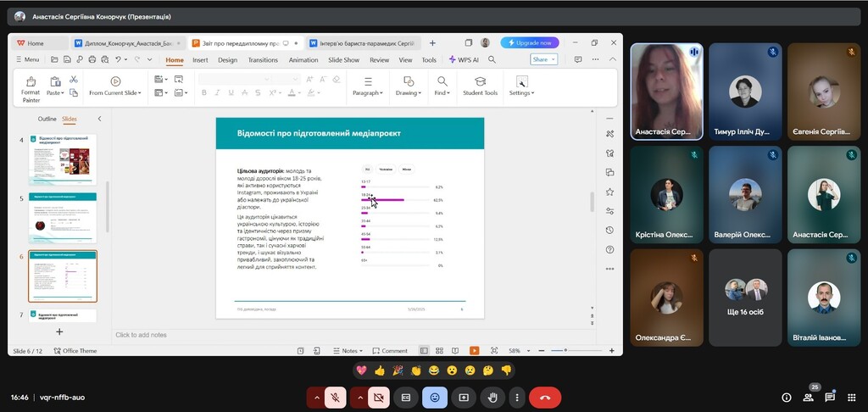Open the share screen (present now) option
Image resolution: width=868 pixels, height=412 pixels.
point(464,397)
